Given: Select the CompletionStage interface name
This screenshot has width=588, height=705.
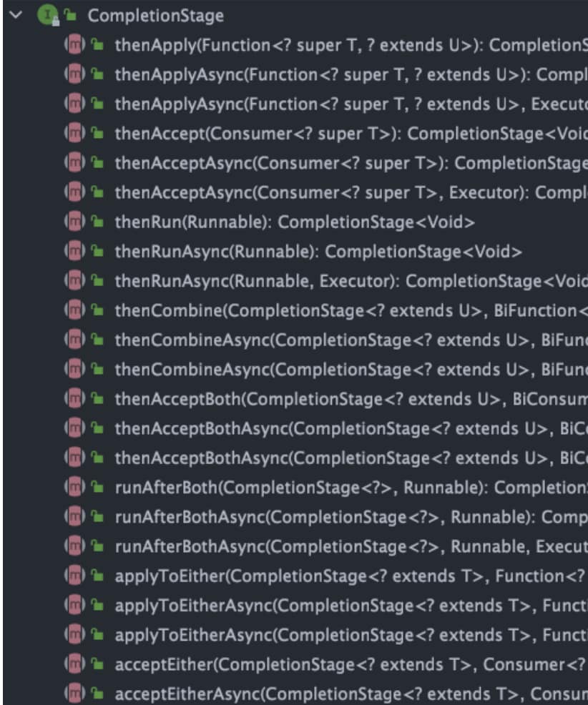Looking at the screenshot, I should click(x=155, y=15).
